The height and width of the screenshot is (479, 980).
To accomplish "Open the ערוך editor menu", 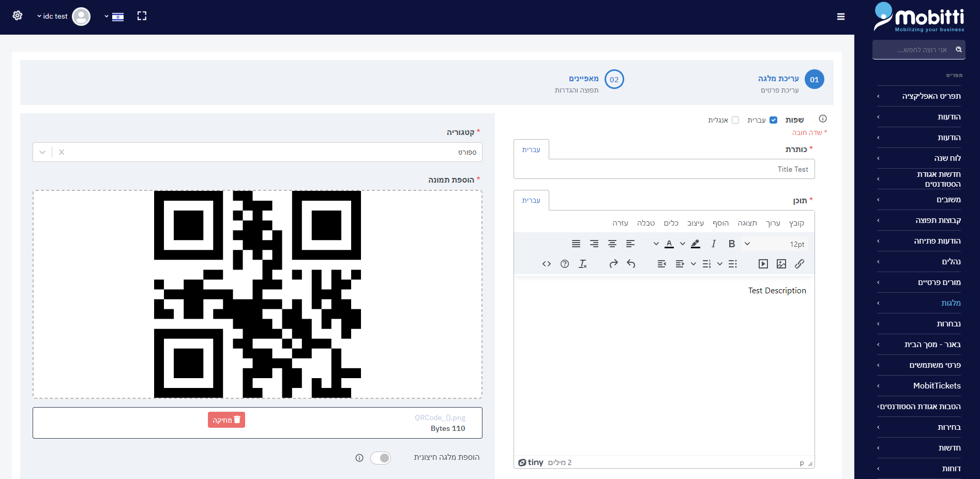I will coord(773,223).
